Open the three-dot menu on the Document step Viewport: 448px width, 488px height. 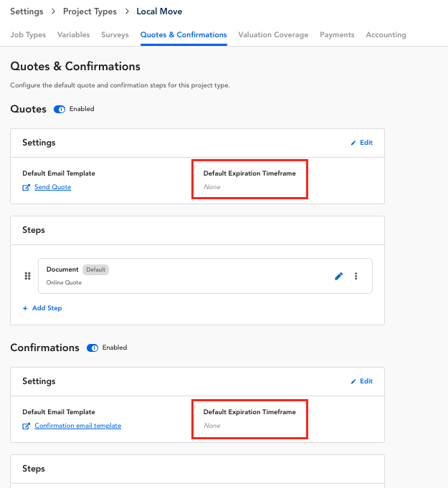(x=356, y=276)
